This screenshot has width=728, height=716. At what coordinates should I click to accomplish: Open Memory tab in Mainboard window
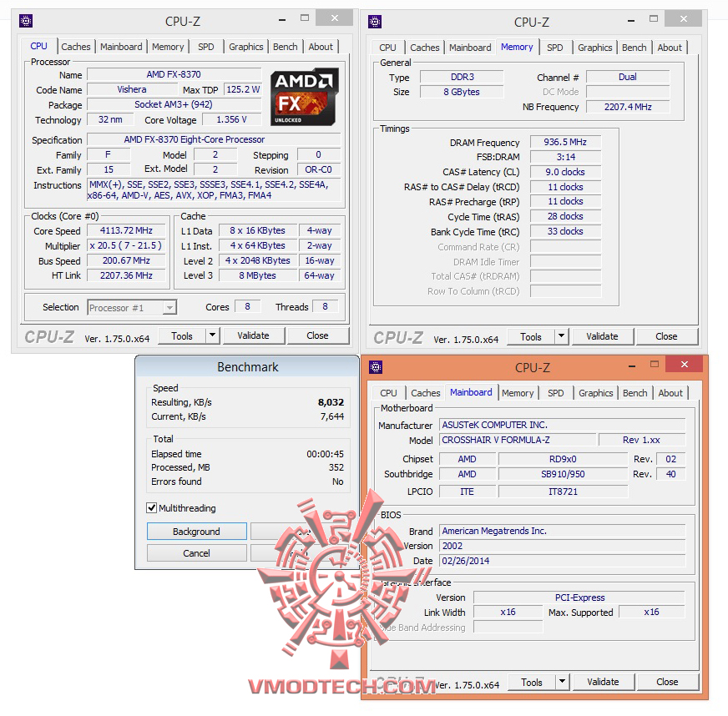[518, 393]
